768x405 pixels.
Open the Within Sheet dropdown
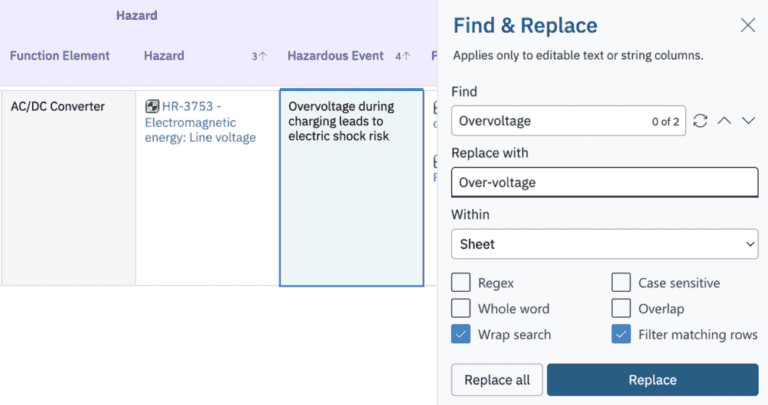click(x=604, y=243)
